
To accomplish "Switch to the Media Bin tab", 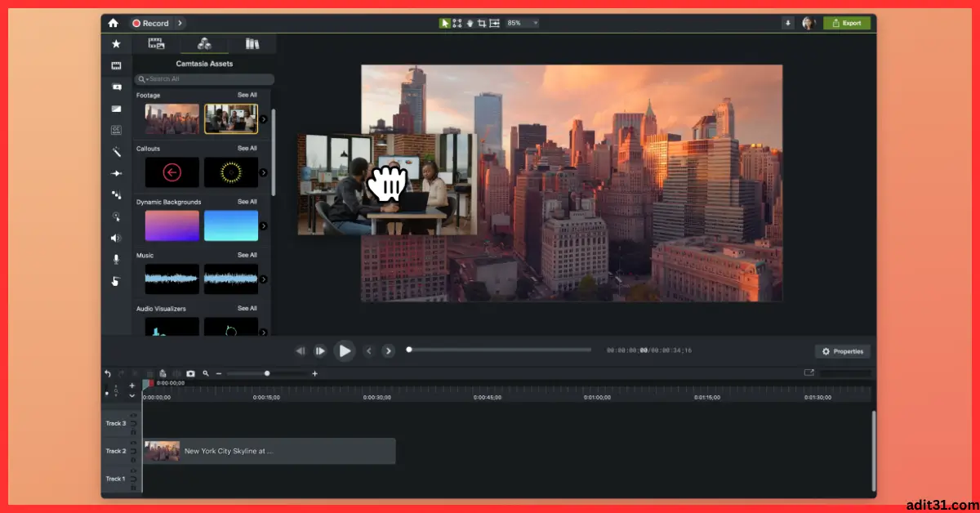I will [157, 44].
